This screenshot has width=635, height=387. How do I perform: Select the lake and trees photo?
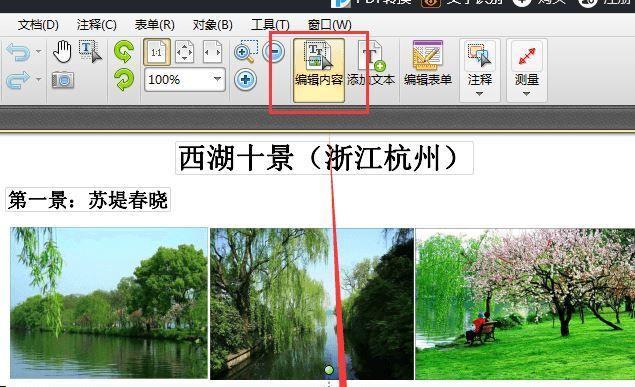click(x=109, y=303)
